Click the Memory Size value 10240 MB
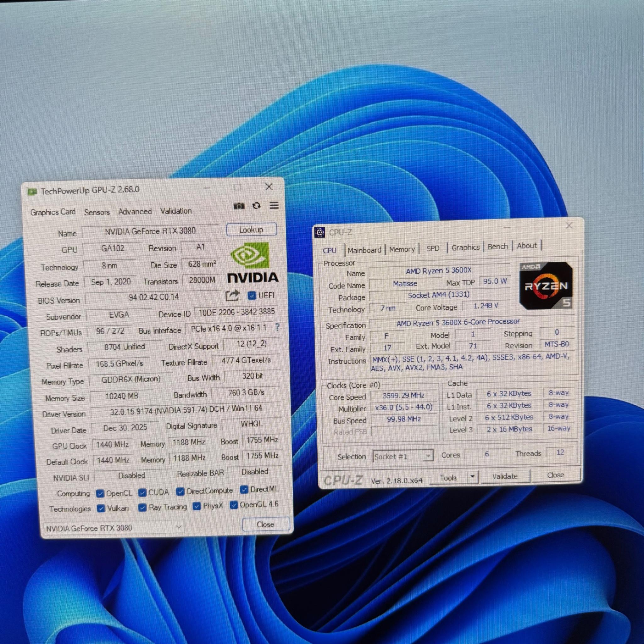The image size is (644, 644). tap(122, 396)
